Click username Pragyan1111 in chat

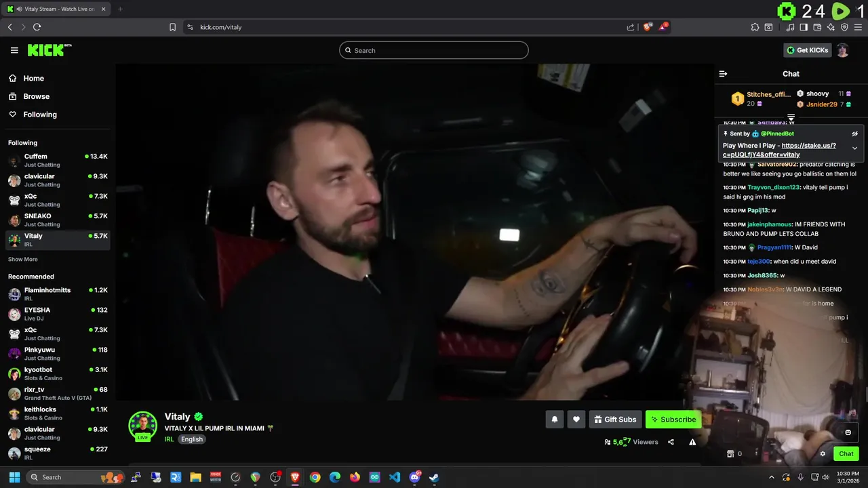[774, 247]
